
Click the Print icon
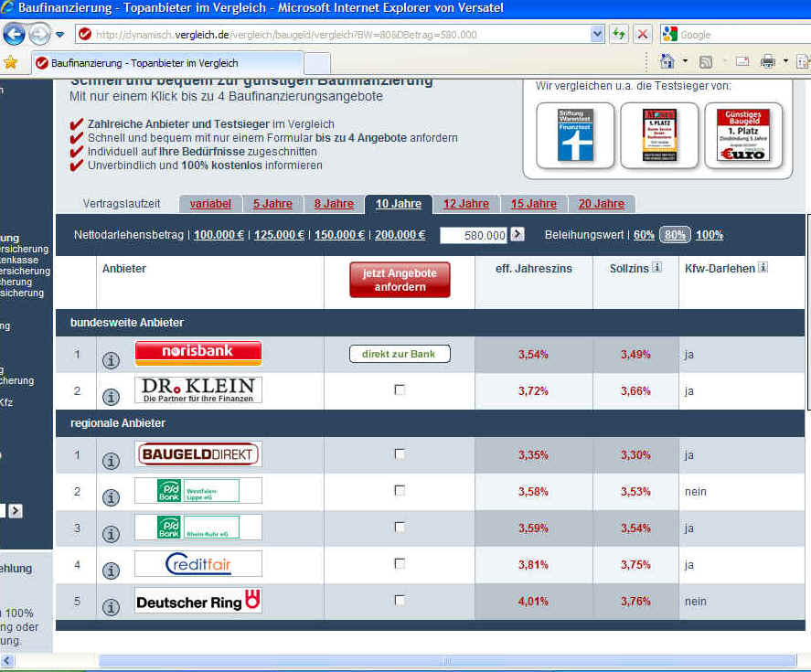pos(767,62)
